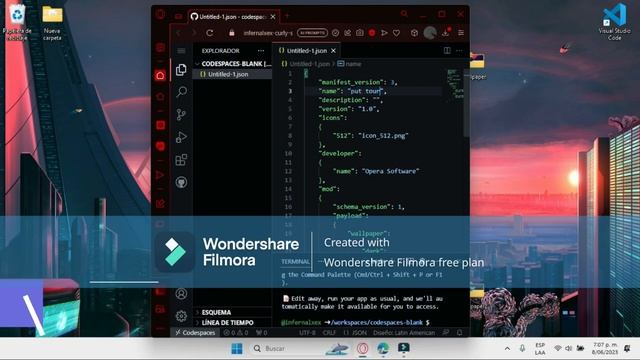Reload the page in the Opera browser
The height and width of the screenshot is (360, 640).
click(x=210, y=33)
